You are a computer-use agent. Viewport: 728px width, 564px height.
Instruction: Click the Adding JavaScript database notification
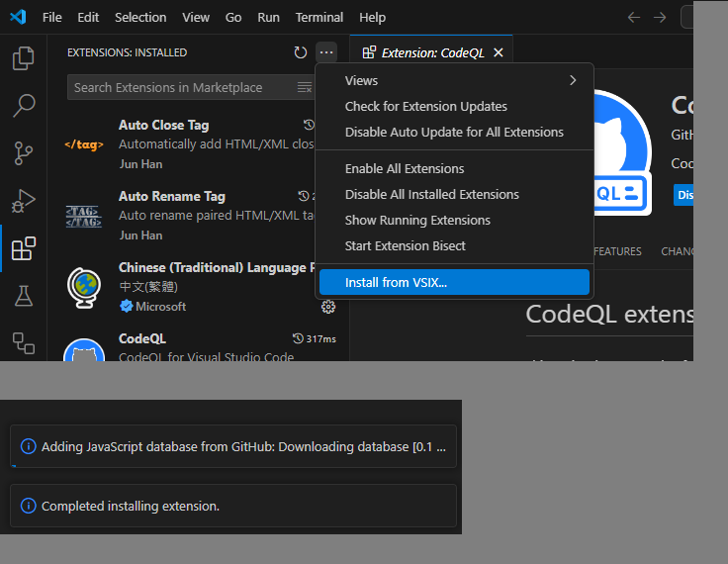click(x=233, y=446)
